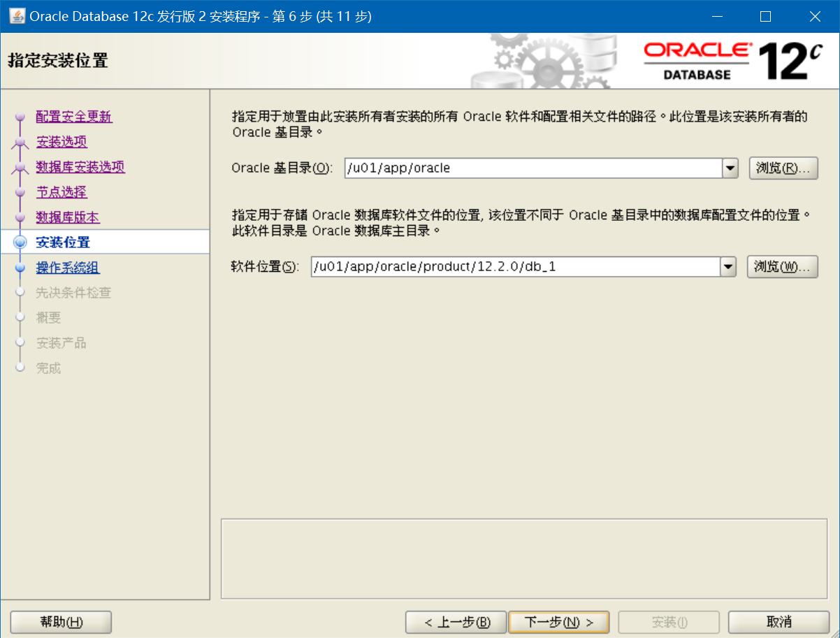This screenshot has height=638, width=840.
Task: Click the 软件位置(S) label
Action: [x=266, y=267]
